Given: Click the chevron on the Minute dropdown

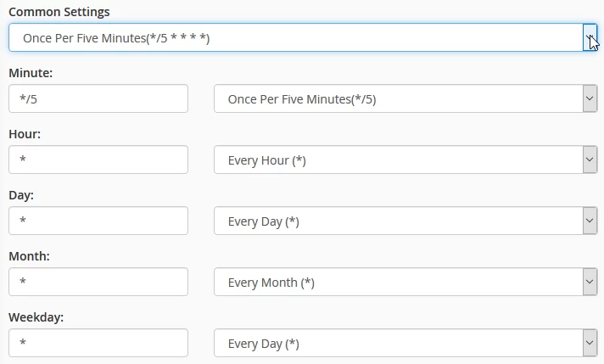Looking at the screenshot, I should [x=590, y=98].
